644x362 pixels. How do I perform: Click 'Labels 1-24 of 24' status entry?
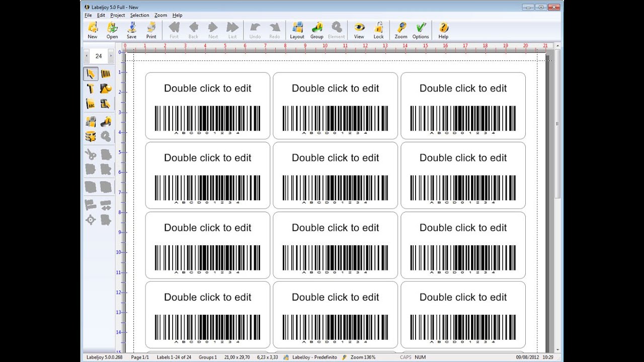(x=174, y=357)
